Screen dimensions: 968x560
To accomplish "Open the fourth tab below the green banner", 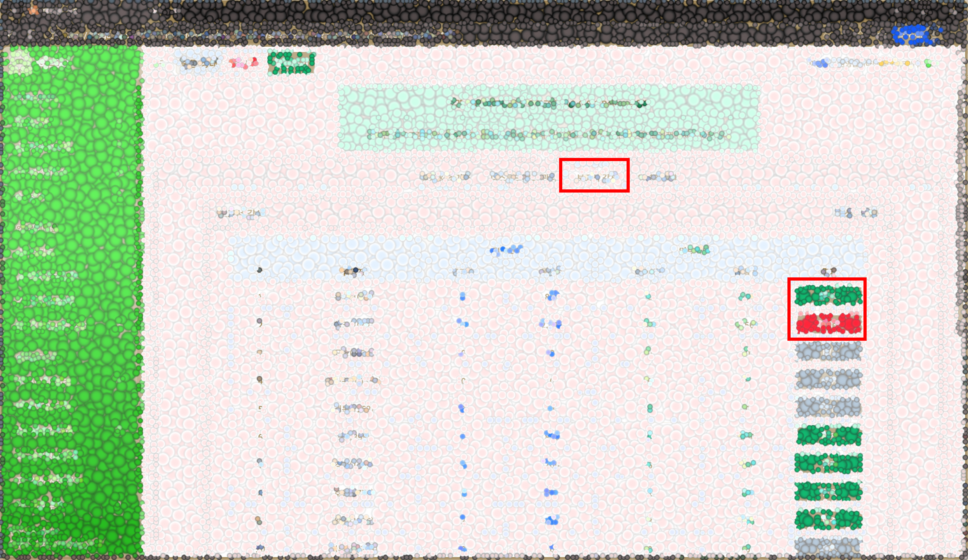I will [x=657, y=177].
